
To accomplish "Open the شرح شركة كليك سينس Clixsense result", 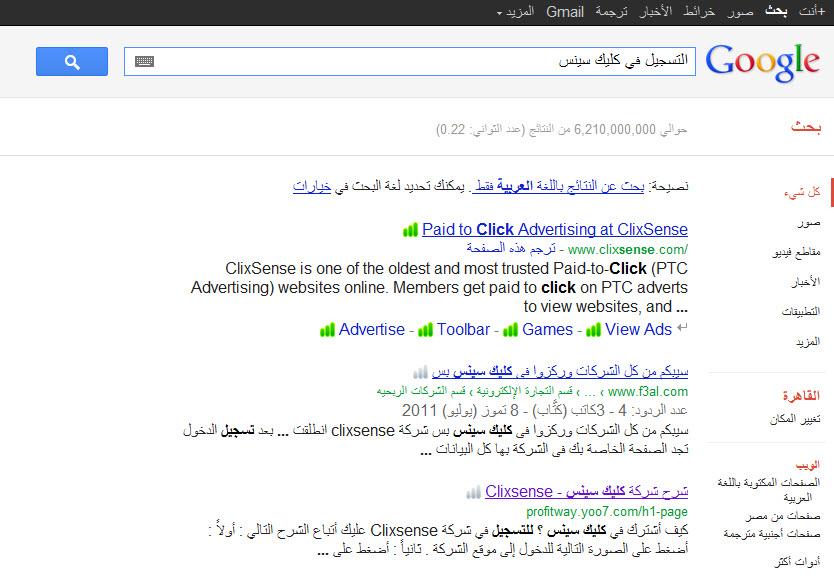I will (586, 492).
